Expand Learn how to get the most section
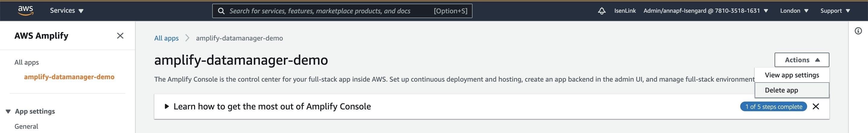Screen dimensions: 868x133 [269, 106]
